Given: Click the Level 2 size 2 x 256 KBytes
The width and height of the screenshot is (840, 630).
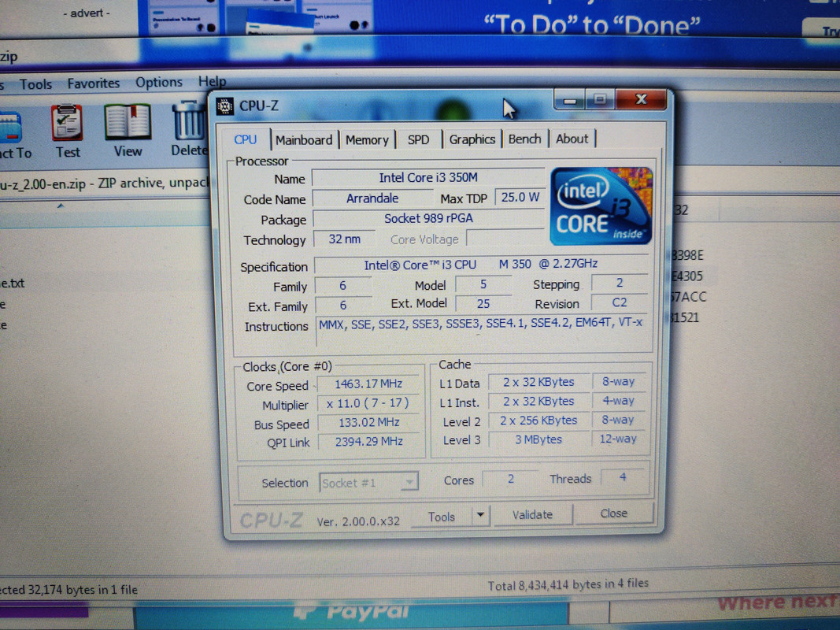Looking at the screenshot, I should 538,421.
